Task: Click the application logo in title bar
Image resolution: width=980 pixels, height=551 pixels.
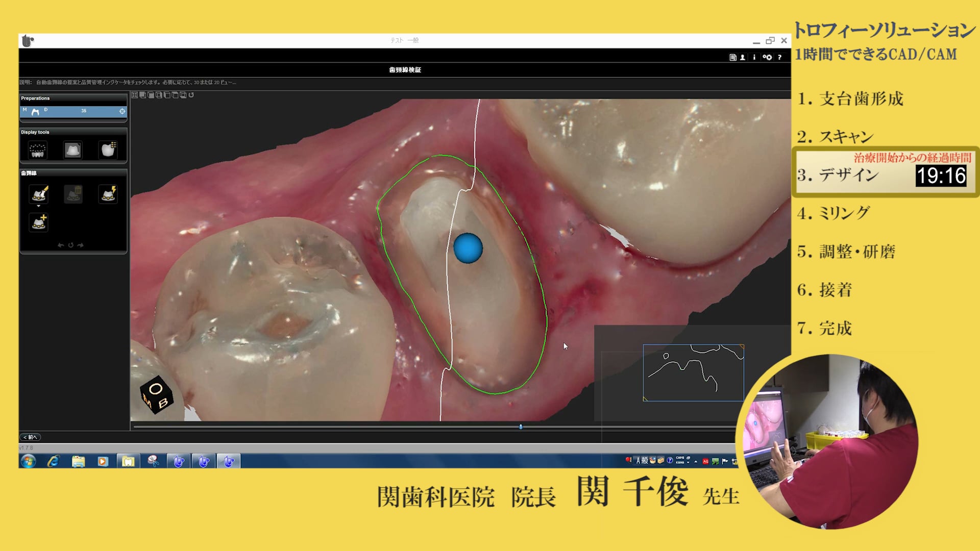Action: pyautogui.click(x=28, y=41)
